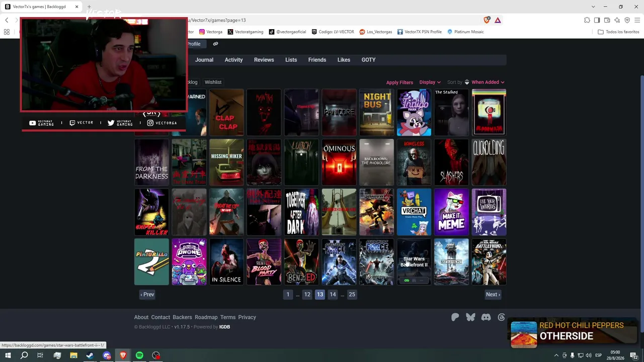Open the In Silence game cover
Image resolution: width=644 pixels, height=362 pixels.
click(x=226, y=262)
